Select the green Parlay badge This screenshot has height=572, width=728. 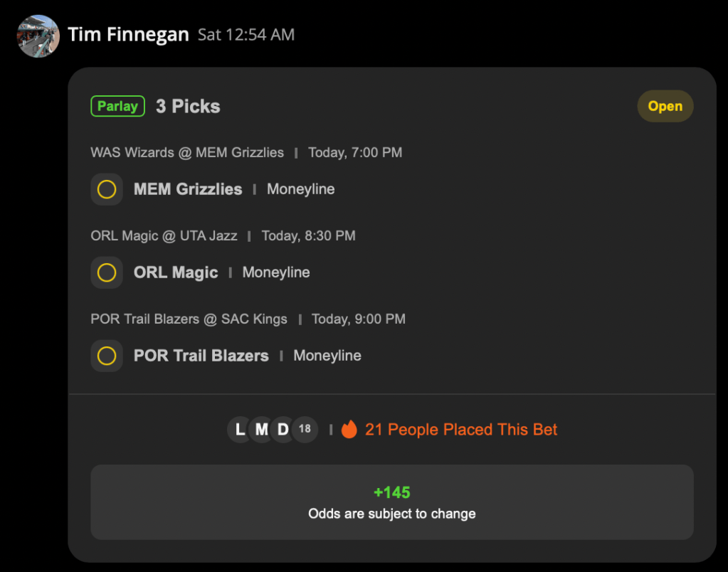click(117, 106)
